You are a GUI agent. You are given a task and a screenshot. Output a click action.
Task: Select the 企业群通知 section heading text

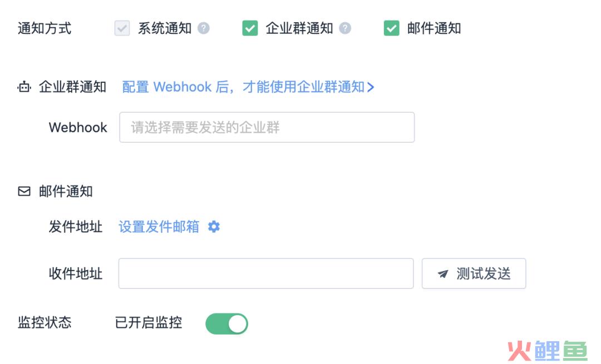[72, 87]
